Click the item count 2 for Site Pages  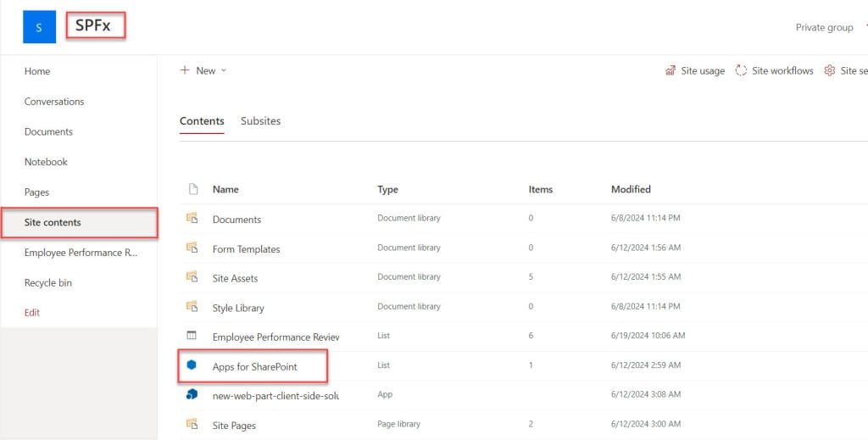(x=531, y=424)
